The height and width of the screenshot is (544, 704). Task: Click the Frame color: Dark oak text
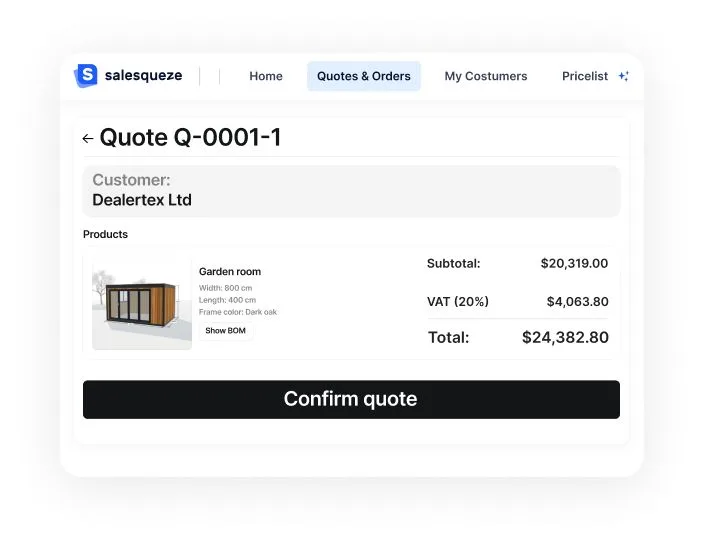(x=238, y=312)
